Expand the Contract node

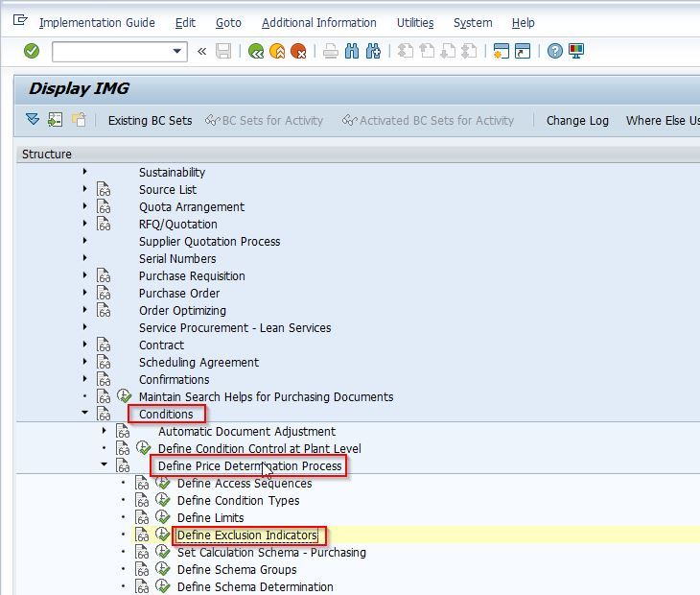[84, 344]
